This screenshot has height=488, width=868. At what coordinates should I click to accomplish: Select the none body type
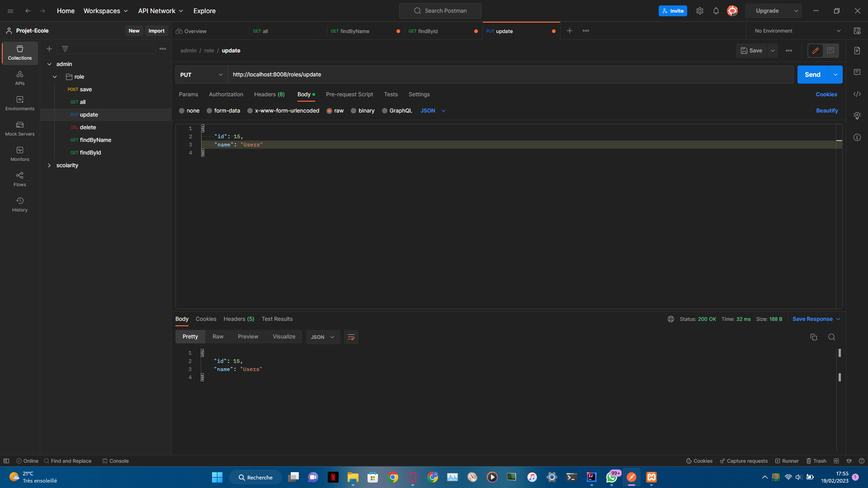(x=189, y=111)
